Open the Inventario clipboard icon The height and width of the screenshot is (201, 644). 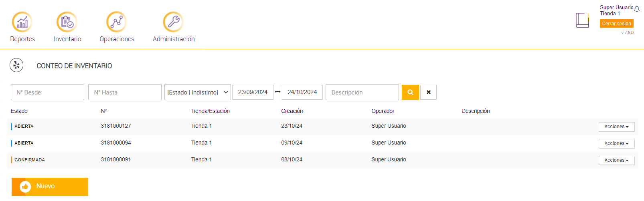pos(67,22)
